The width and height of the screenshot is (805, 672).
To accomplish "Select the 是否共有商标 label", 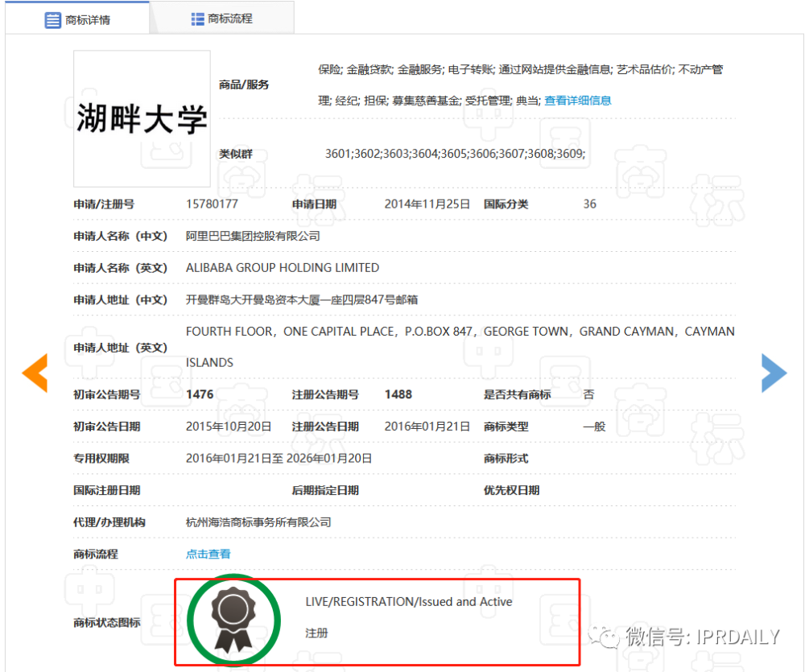I will [517, 394].
